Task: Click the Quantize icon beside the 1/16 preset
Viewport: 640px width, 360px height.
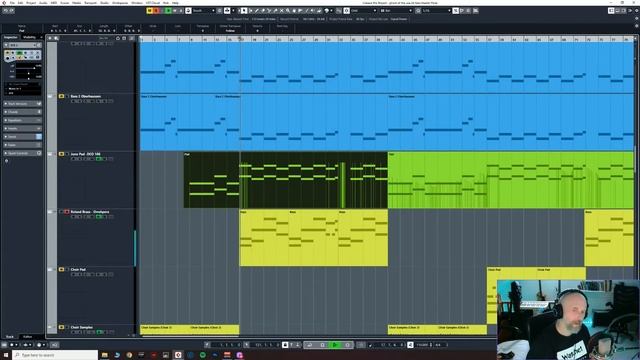Action: coord(418,10)
